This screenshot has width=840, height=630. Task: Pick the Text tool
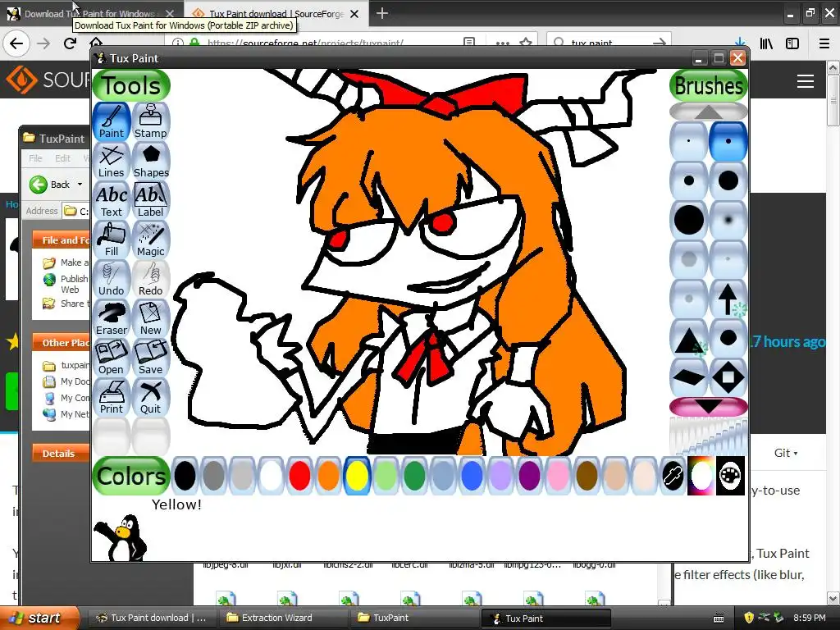pos(112,201)
